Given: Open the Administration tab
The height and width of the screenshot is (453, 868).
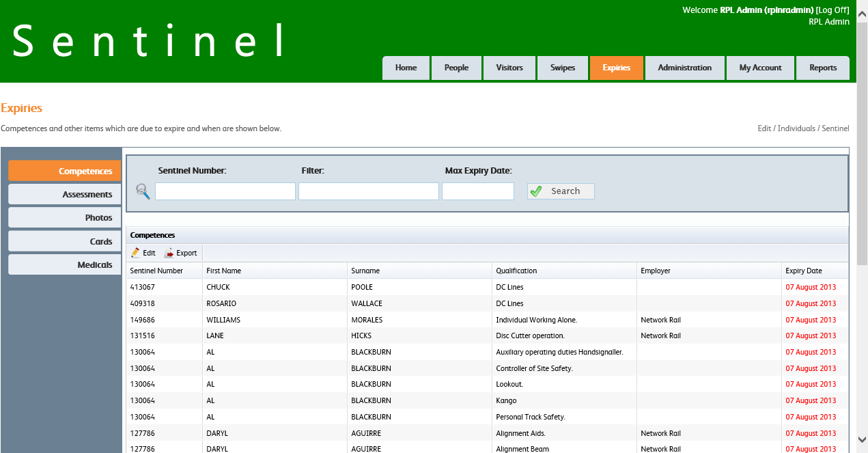Looking at the screenshot, I should point(685,68).
